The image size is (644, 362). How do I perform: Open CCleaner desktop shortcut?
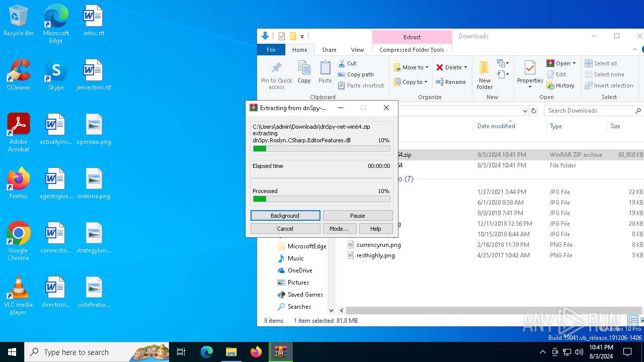point(19,75)
